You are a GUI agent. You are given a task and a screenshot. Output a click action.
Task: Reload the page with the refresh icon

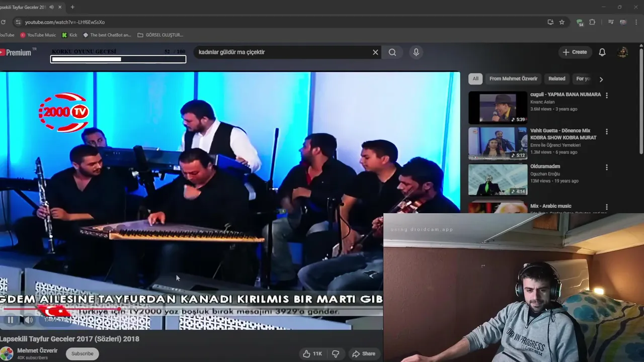(x=3, y=22)
